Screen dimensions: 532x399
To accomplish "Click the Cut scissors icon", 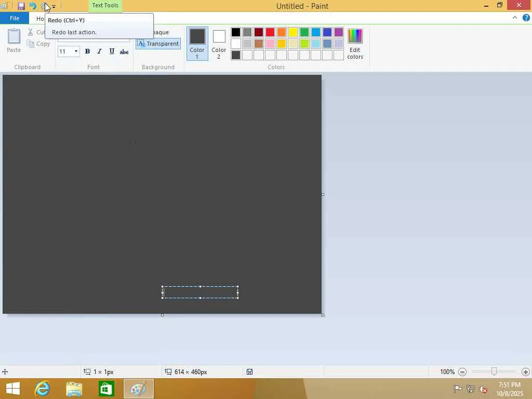I will (x=31, y=32).
